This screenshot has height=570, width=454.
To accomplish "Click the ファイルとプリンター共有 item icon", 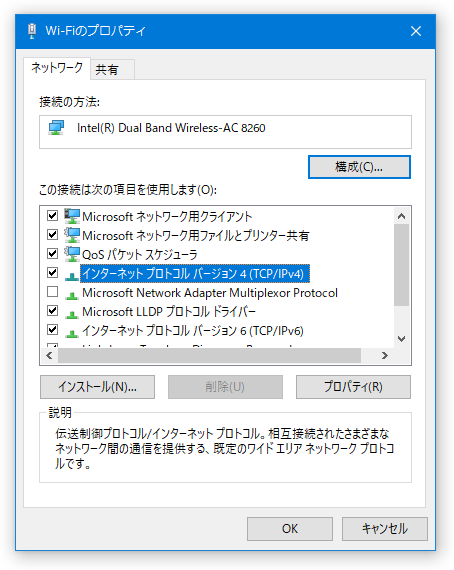I will tap(72, 235).
